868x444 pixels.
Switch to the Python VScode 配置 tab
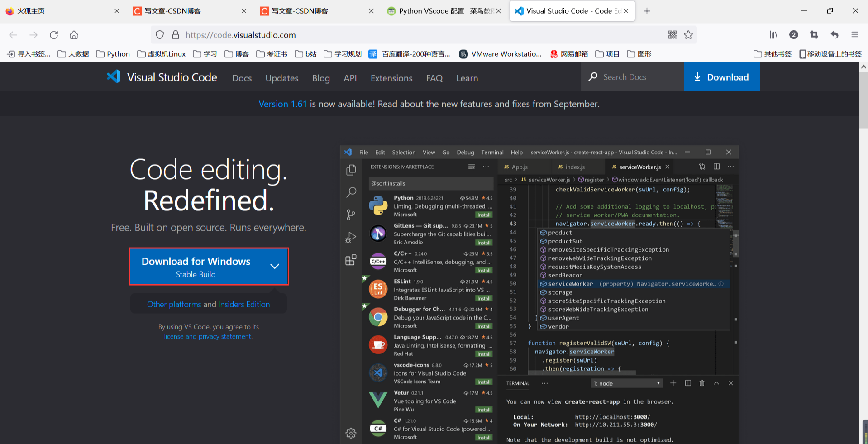point(445,11)
